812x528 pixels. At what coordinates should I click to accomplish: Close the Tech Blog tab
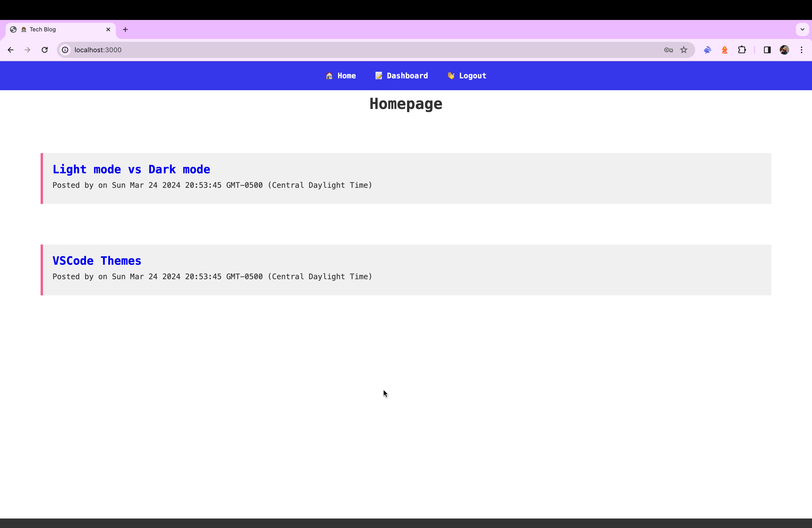pyautogui.click(x=108, y=29)
